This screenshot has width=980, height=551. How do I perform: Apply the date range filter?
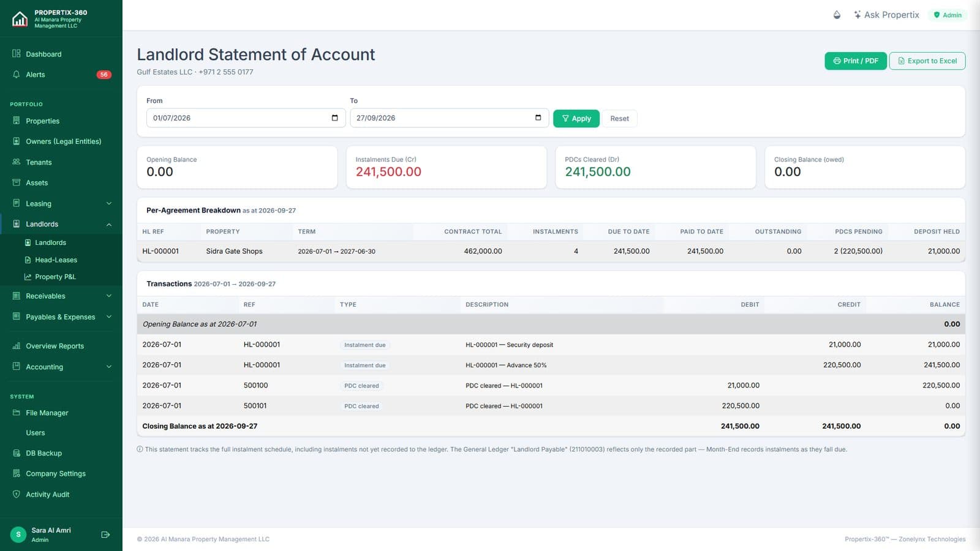click(576, 118)
